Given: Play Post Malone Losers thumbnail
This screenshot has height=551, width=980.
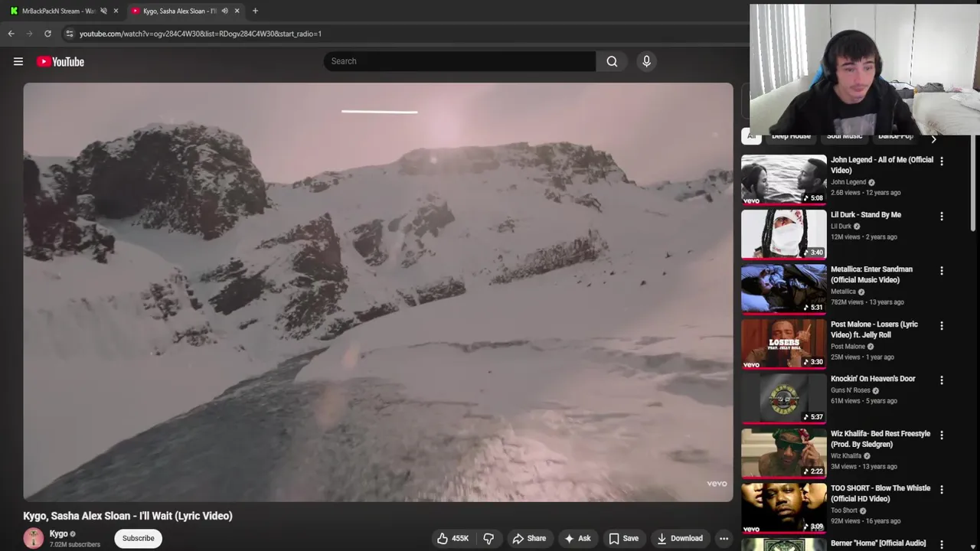Looking at the screenshot, I should click(783, 343).
